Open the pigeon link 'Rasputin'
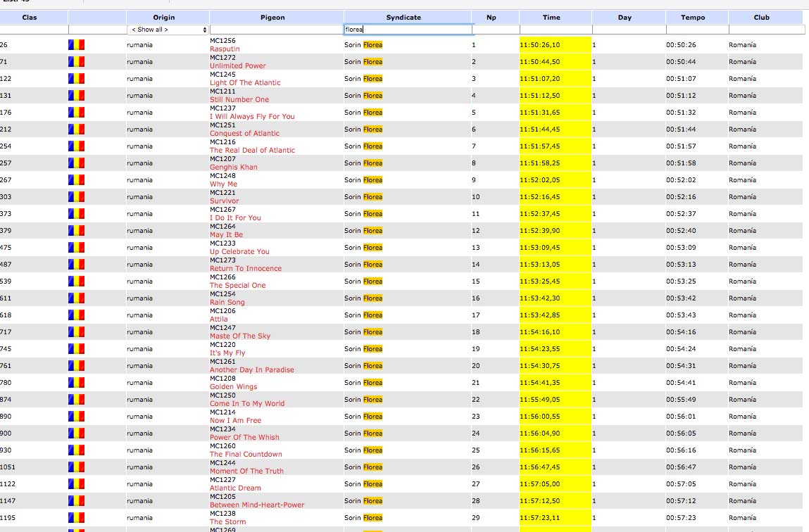Image resolution: width=809 pixels, height=532 pixels. [x=225, y=49]
